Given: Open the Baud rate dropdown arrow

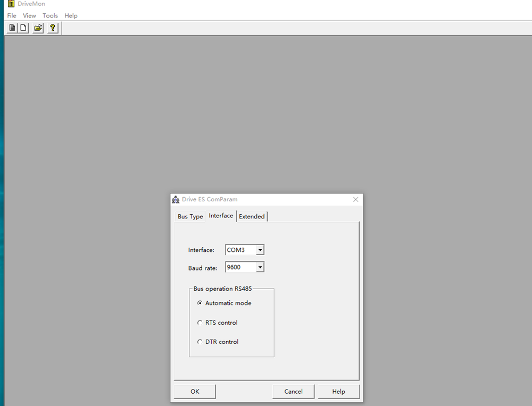Looking at the screenshot, I should pos(260,267).
